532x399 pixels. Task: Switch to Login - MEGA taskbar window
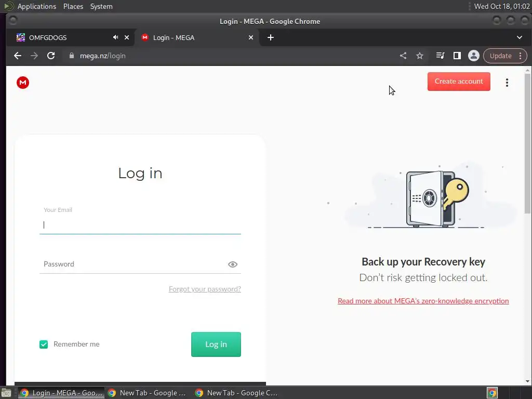tap(61, 393)
